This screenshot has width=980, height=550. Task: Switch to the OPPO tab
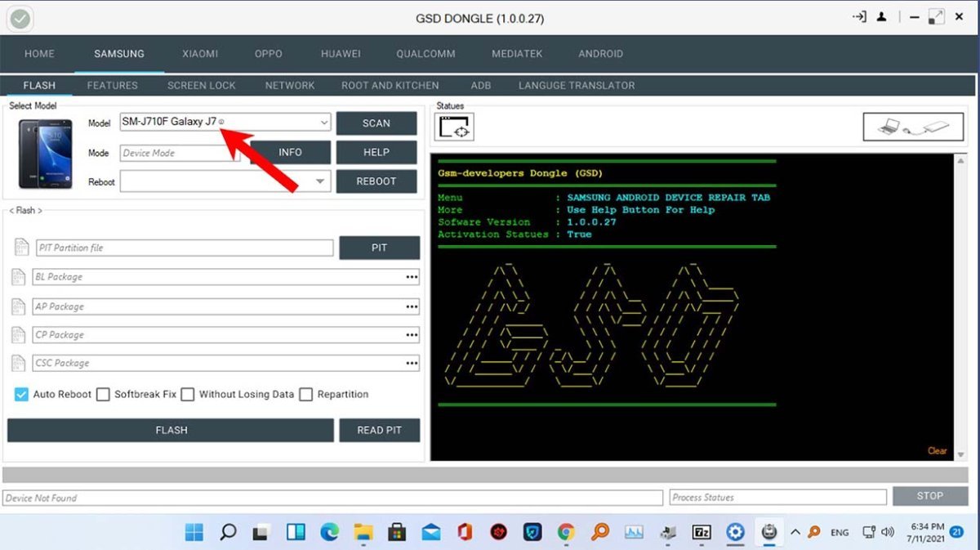click(x=269, y=54)
